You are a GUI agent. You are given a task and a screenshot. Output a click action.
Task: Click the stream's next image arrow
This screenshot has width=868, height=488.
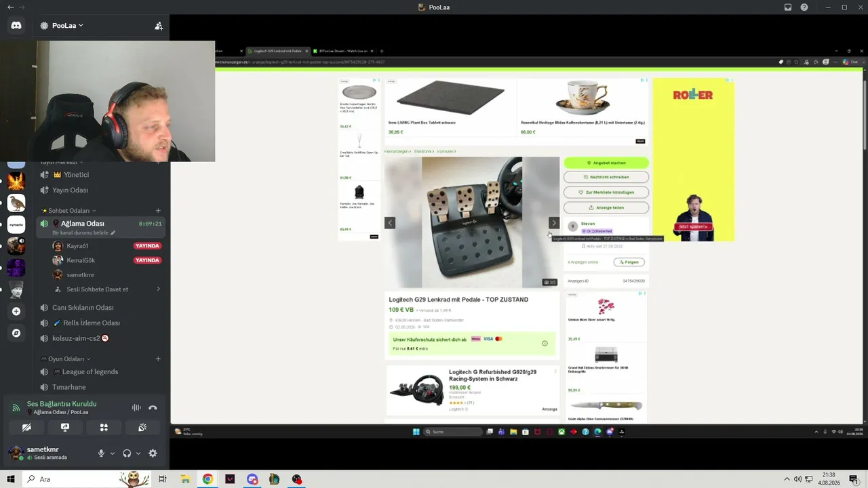pyautogui.click(x=554, y=223)
